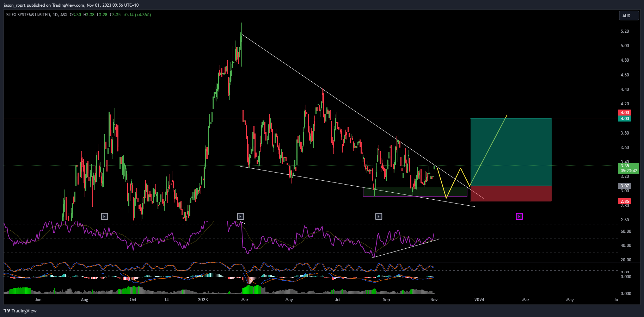
Task: Click the earnings E marker near Aug 2022
Action: 104,216
